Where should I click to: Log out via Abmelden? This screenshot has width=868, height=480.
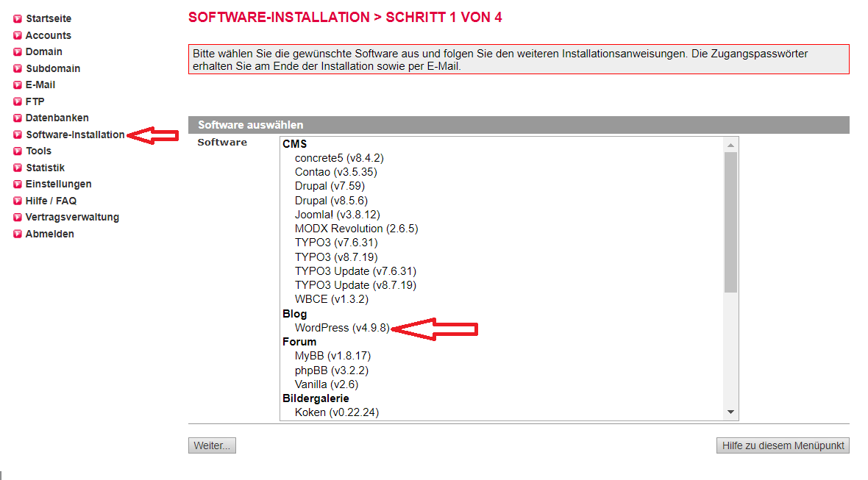[50, 234]
